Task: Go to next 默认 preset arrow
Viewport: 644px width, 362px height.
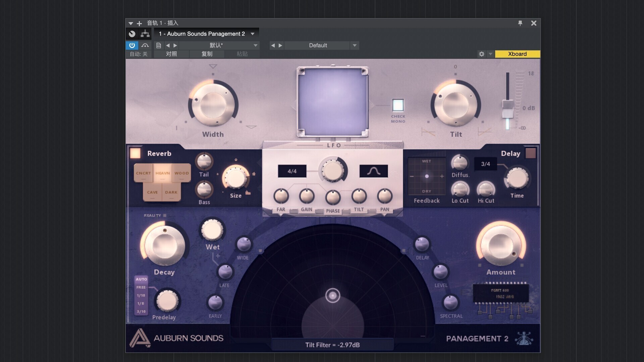Action: [x=175, y=45]
